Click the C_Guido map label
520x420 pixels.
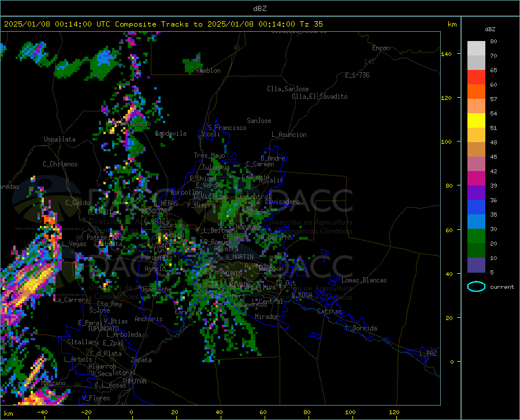[x=77, y=203]
